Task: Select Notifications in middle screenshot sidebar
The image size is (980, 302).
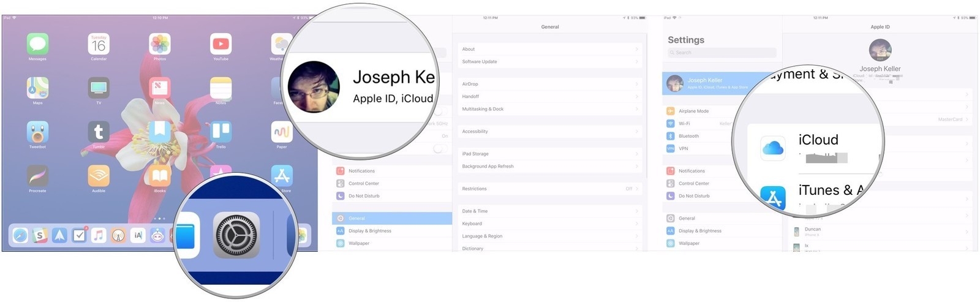Action: 392,171
